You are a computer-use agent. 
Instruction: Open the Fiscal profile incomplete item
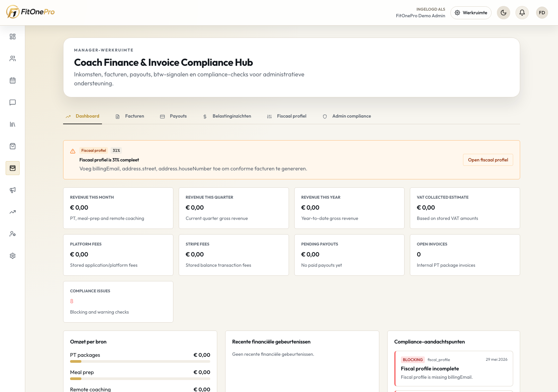point(454,368)
